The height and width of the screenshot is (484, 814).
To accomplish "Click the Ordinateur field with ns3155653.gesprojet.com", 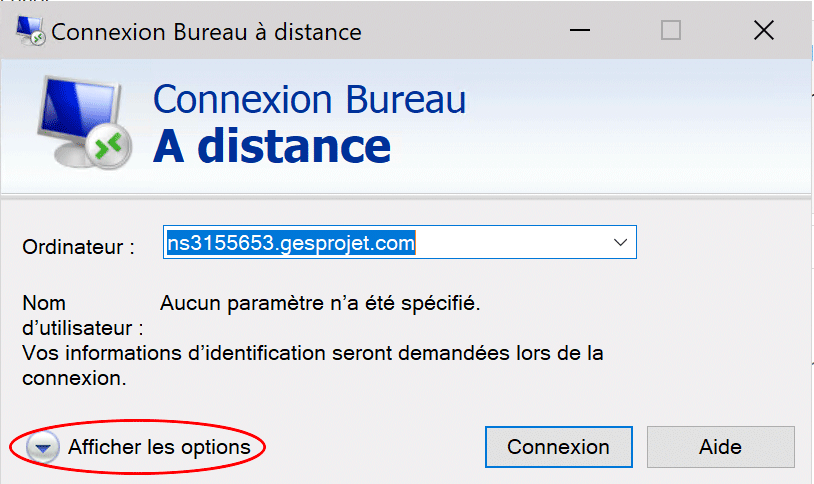I will click(x=400, y=242).
